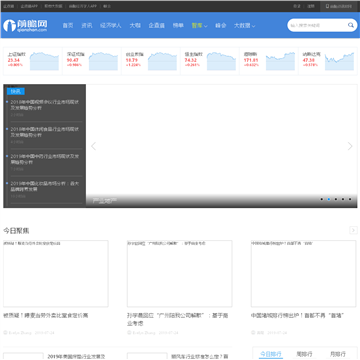This screenshot has height=360, width=360.
Task: Open the 深证成指 index chart card
Action: 92,61
